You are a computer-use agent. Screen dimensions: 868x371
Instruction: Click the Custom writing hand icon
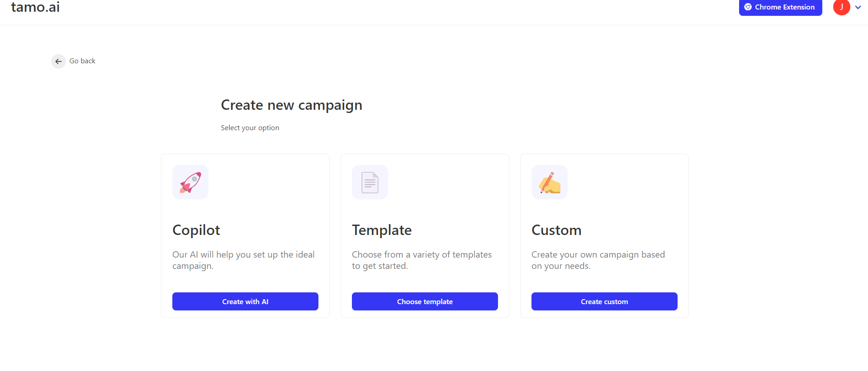[550, 182]
